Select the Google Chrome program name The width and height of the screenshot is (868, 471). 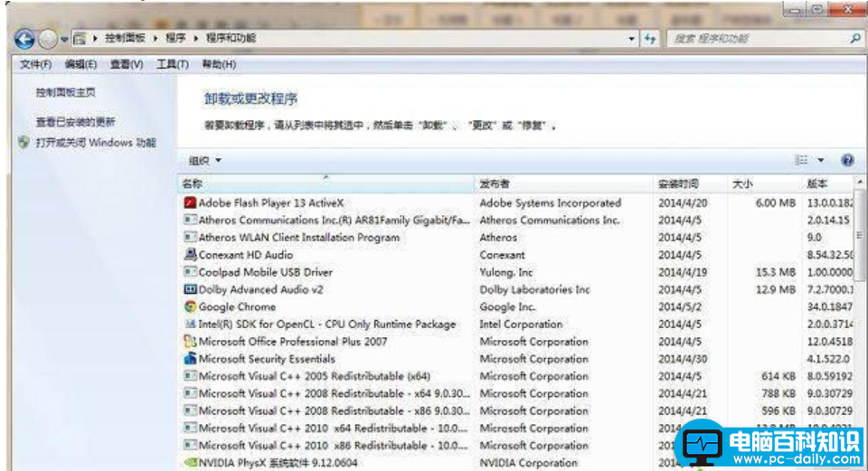[237, 306]
